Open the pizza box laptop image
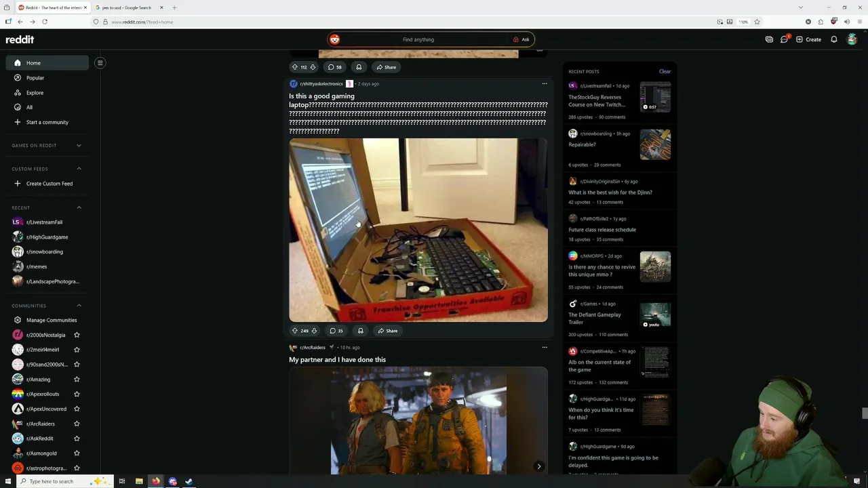The width and height of the screenshot is (868, 488). [x=418, y=230]
